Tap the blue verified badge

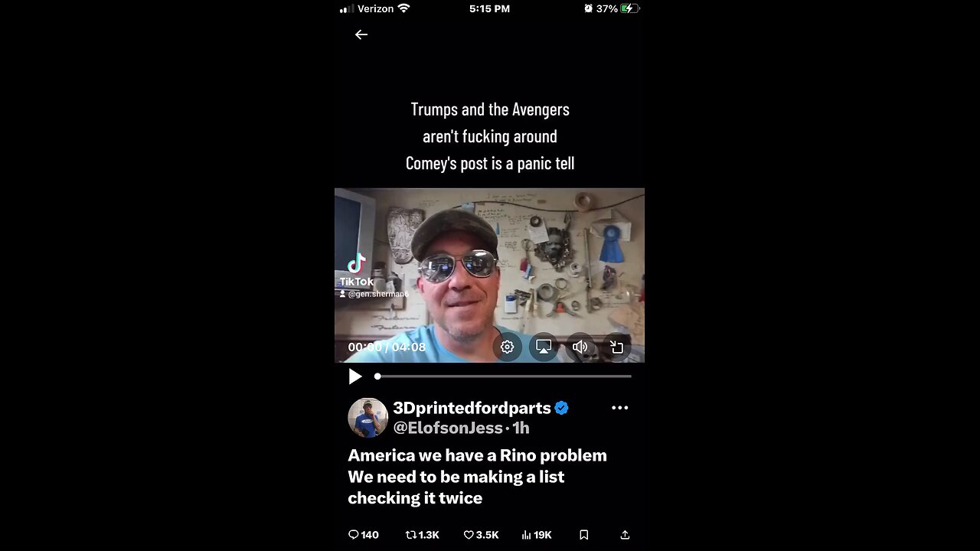pos(562,408)
